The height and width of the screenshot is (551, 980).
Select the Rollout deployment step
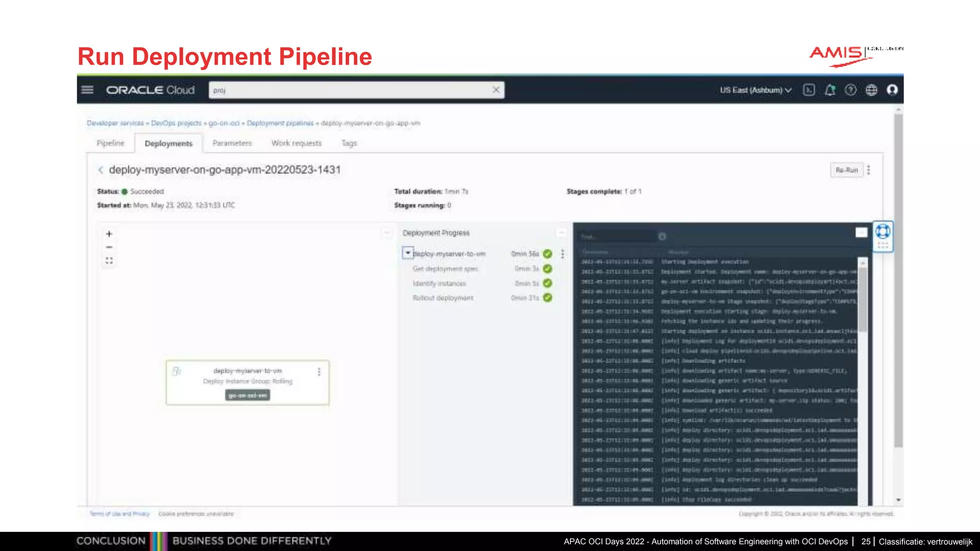443,298
